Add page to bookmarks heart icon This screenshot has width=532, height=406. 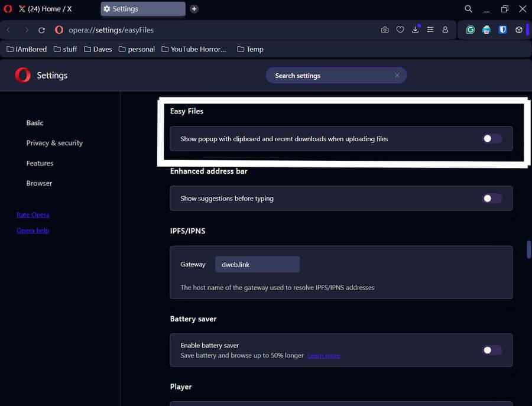[400, 30]
